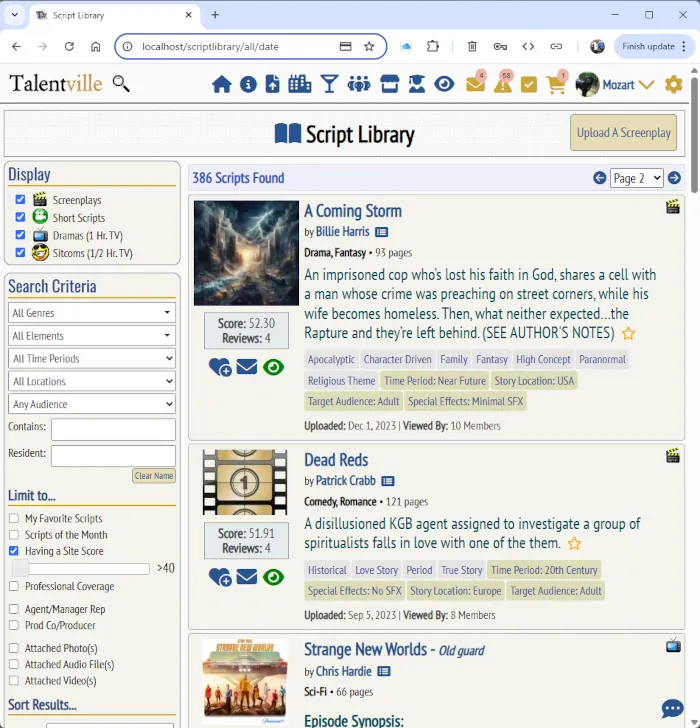Viewport: 700px width, 728px height.
Task: Open the shopping cart icon
Action: coord(556,85)
